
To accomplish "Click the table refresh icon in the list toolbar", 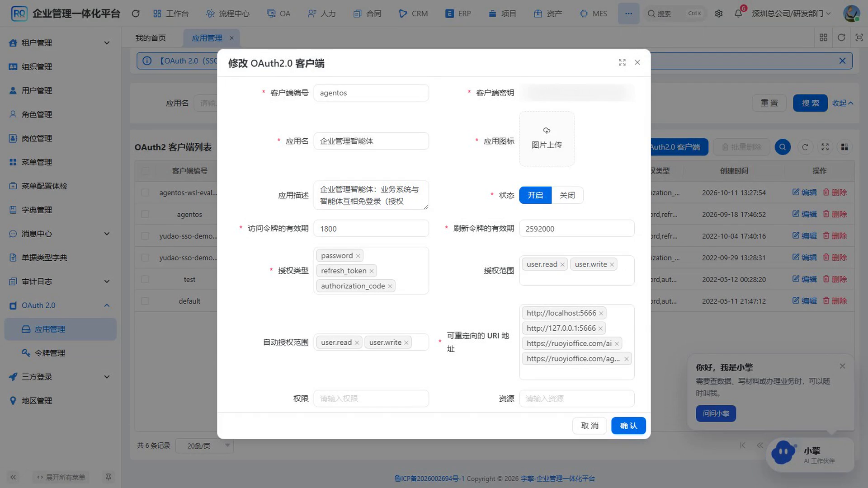I will point(805,147).
